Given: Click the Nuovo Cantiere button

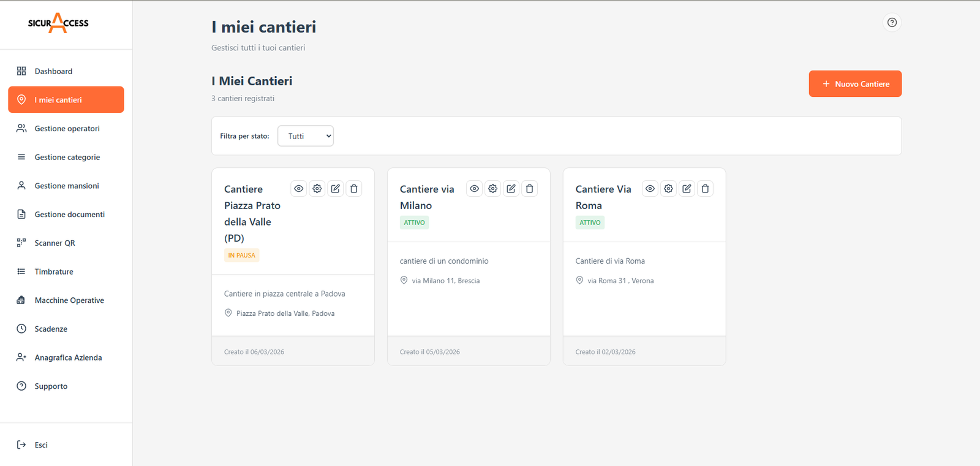Looking at the screenshot, I should pos(855,84).
